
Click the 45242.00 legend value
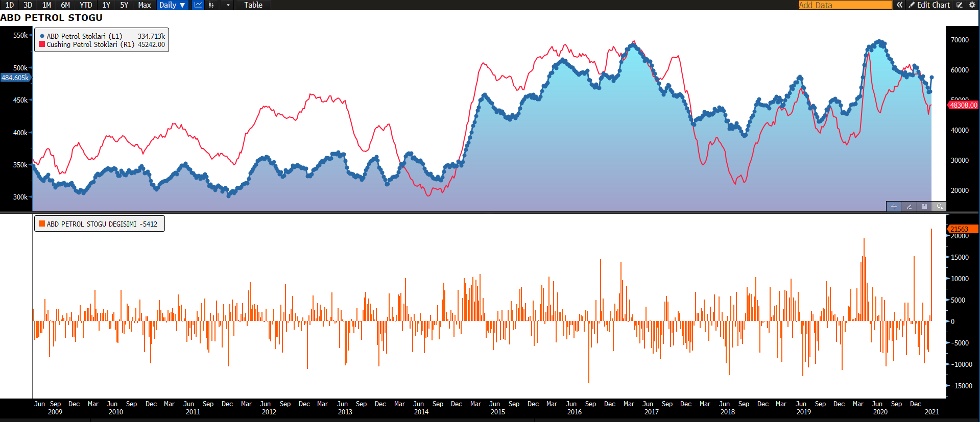click(151, 44)
